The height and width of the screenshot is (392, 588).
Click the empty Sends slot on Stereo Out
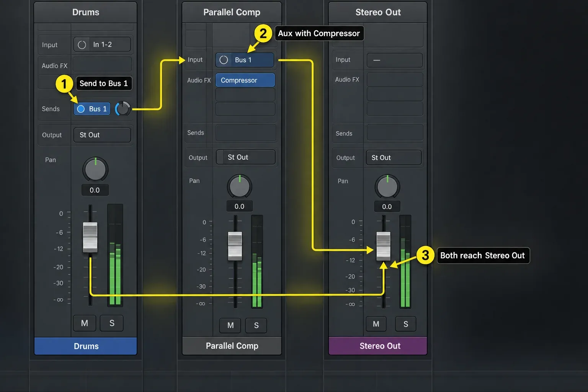395,133
